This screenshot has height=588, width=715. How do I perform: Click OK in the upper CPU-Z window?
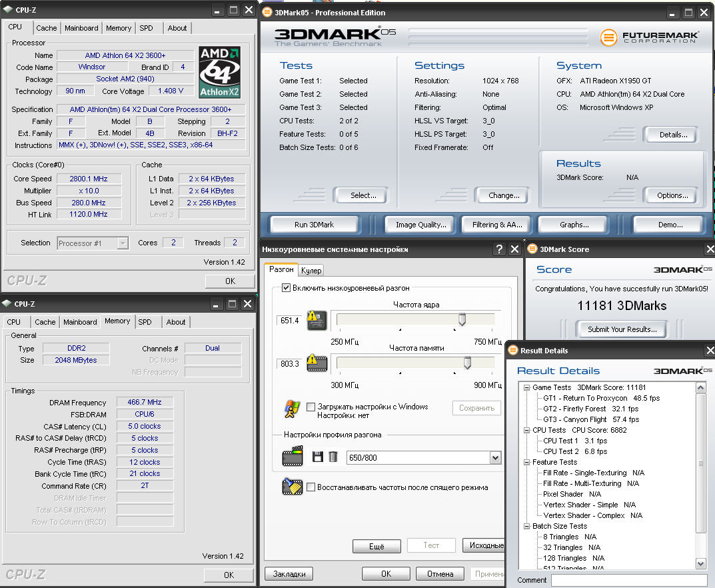231,281
